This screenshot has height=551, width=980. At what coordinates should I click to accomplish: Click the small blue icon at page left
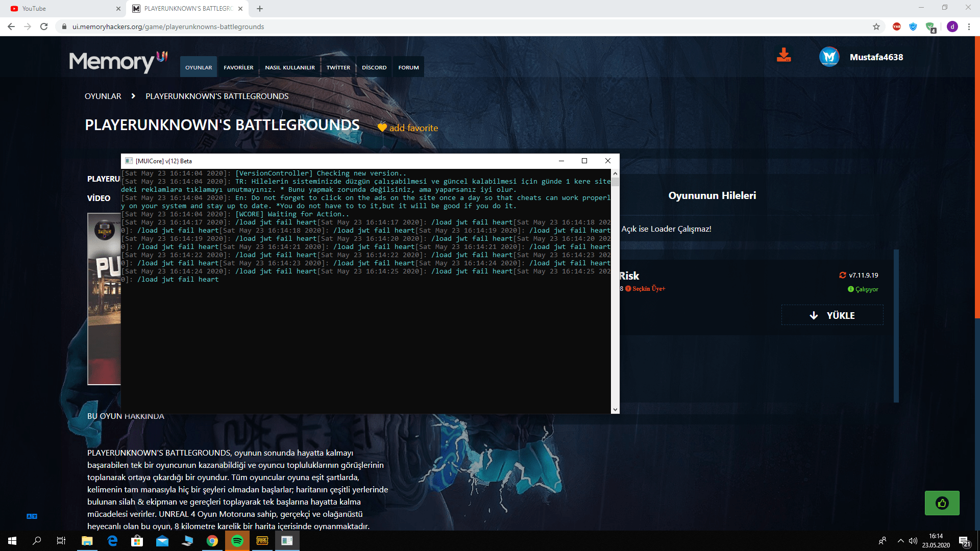coord(32,516)
